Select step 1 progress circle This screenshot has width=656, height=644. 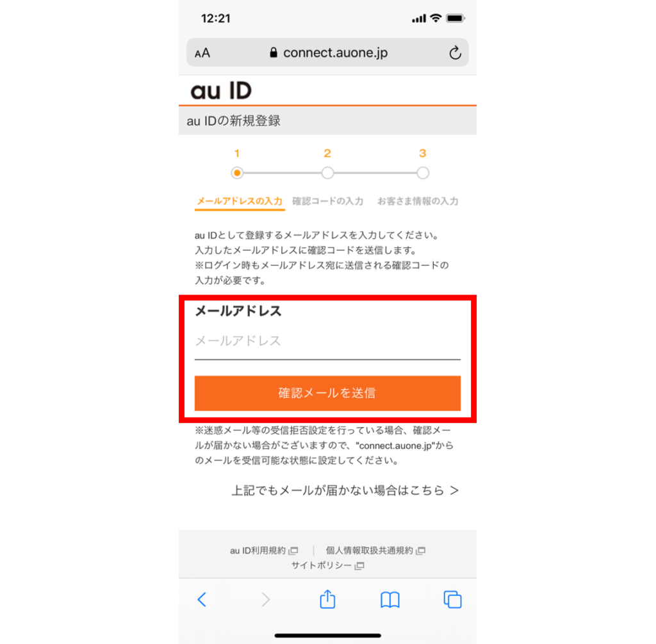click(x=237, y=173)
